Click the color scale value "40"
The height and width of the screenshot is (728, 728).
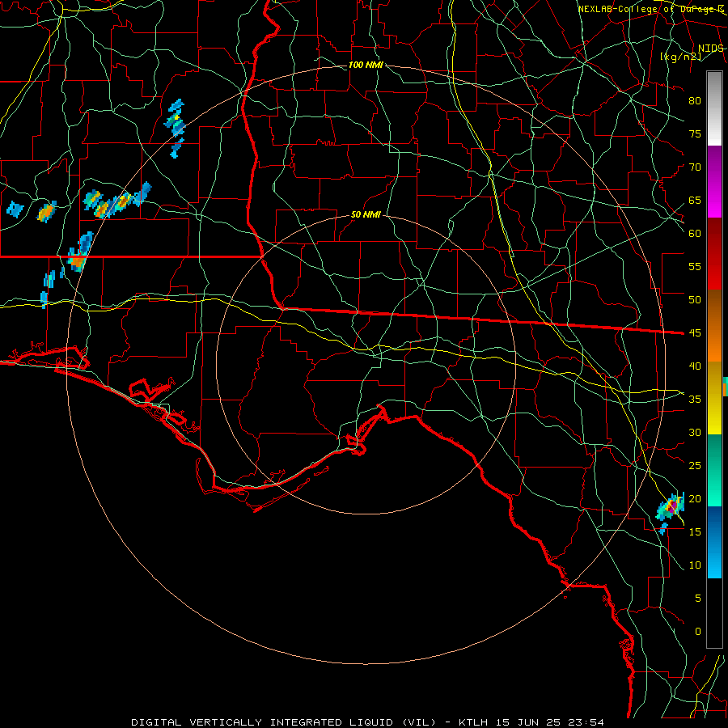point(695,366)
